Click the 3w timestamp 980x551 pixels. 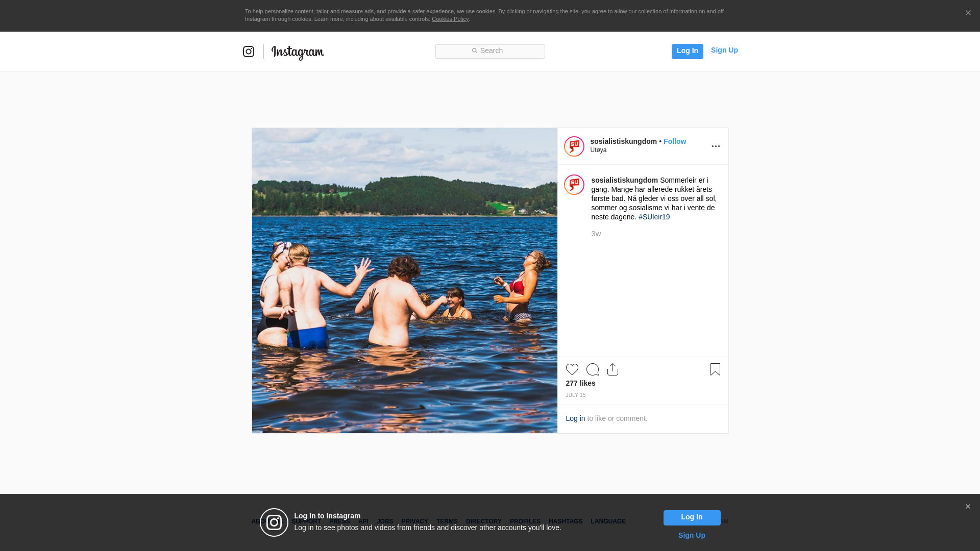click(596, 234)
